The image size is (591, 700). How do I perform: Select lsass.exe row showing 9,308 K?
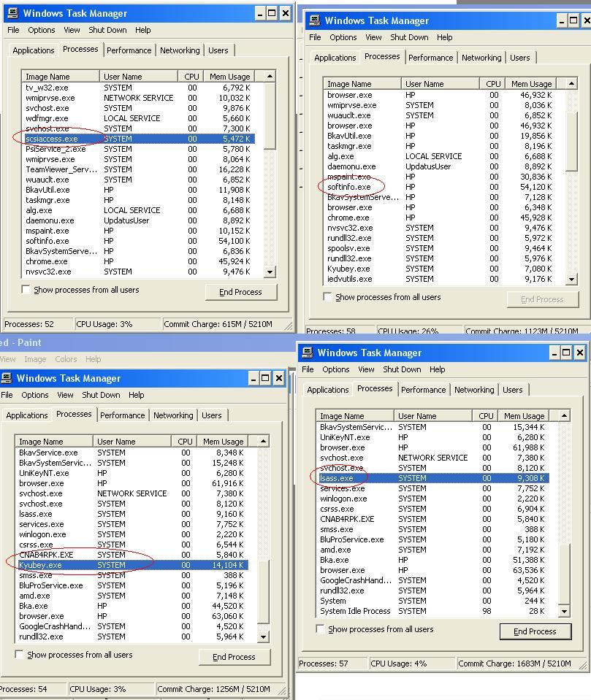click(x=433, y=478)
